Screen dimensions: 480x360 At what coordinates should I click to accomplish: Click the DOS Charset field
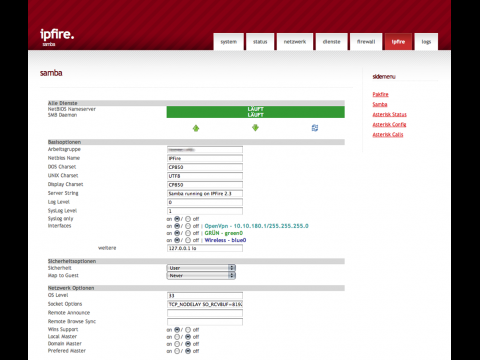tap(205, 167)
